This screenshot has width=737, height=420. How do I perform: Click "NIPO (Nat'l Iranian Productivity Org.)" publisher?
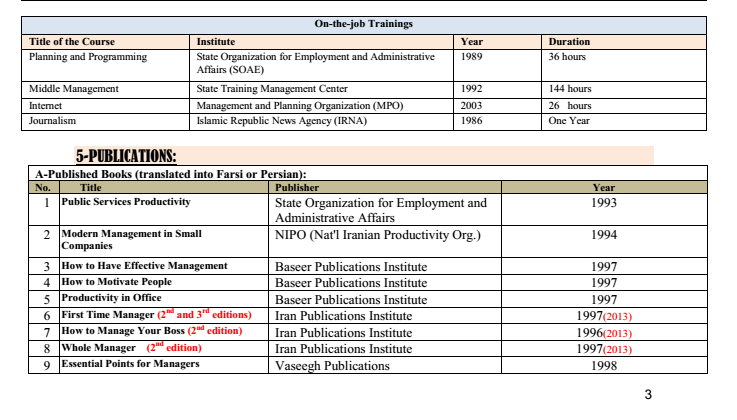point(378,235)
